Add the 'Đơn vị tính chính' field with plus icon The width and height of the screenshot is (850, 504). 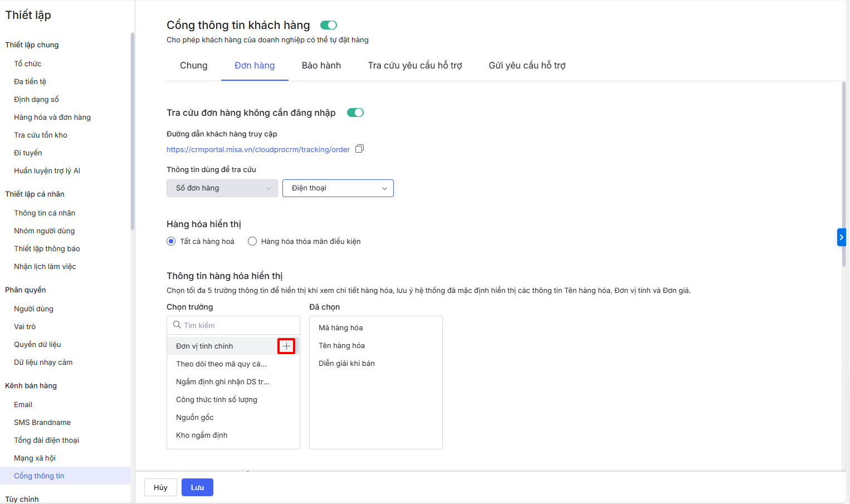[286, 346]
